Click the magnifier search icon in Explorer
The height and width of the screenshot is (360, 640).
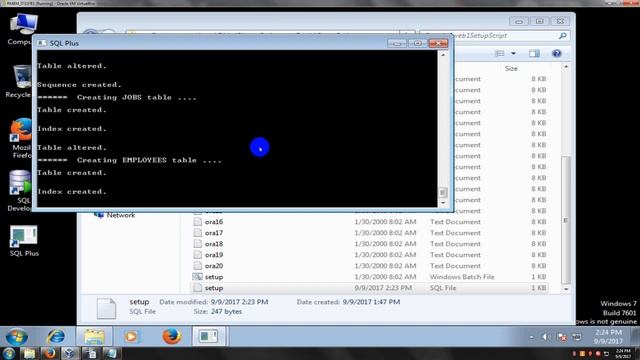point(563,36)
